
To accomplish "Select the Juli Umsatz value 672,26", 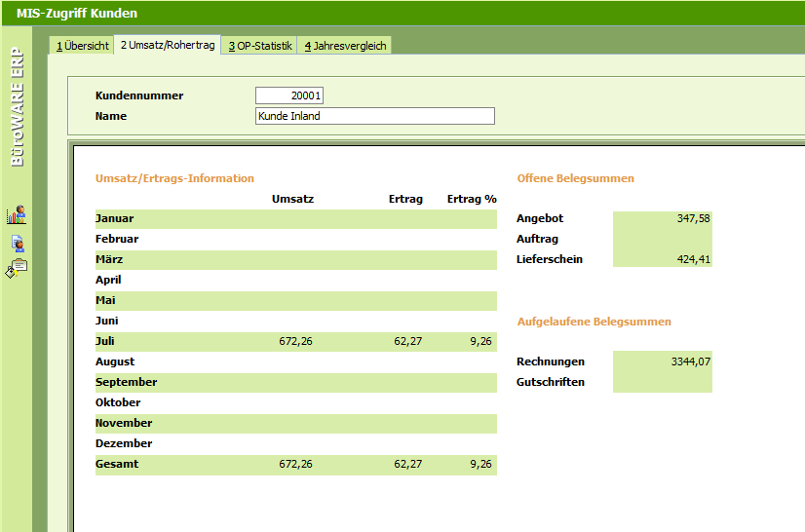I will pos(295,341).
